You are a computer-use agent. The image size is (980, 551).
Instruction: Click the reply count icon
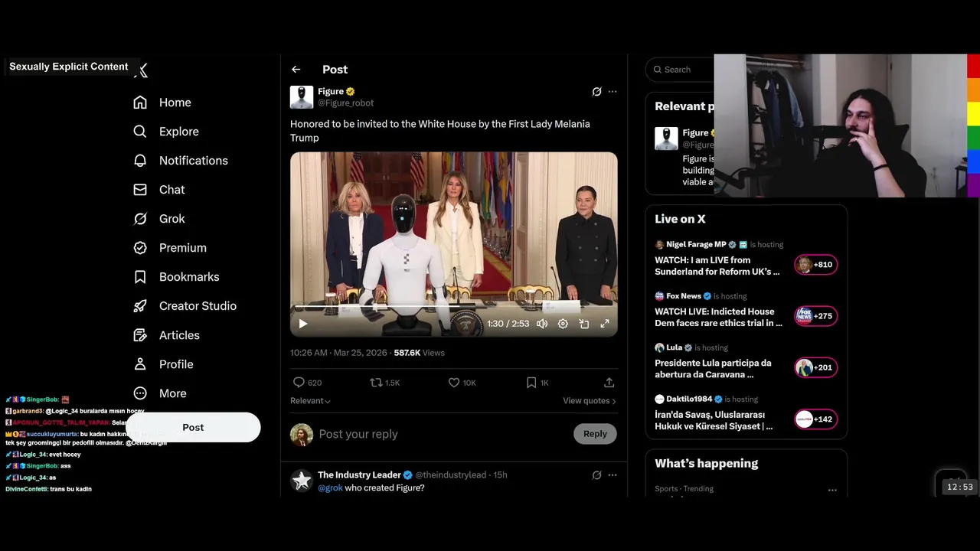point(299,383)
